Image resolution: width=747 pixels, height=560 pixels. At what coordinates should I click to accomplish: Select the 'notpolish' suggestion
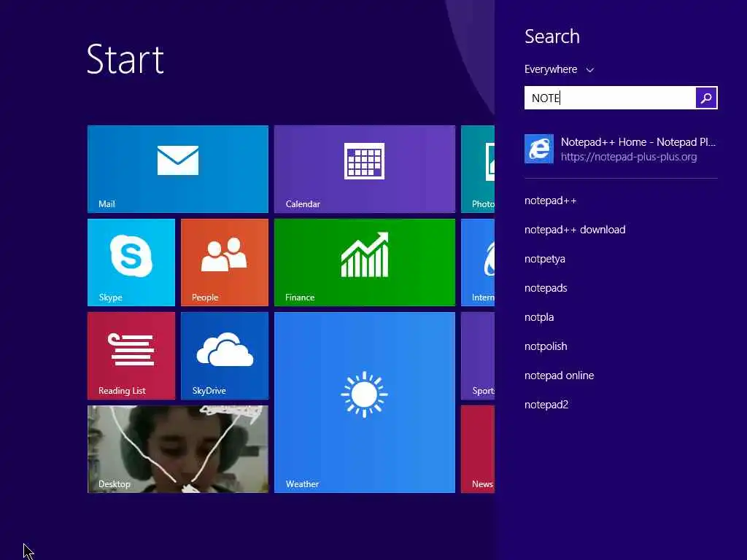point(546,346)
